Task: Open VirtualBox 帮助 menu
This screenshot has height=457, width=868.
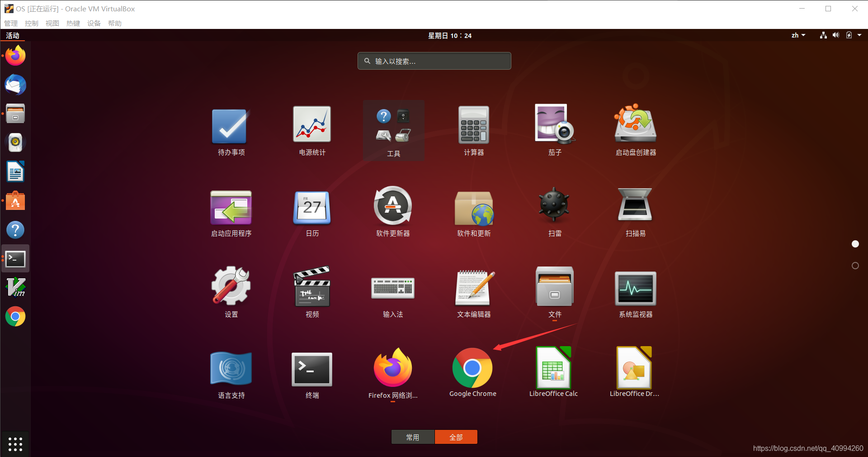Action: [115, 23]
